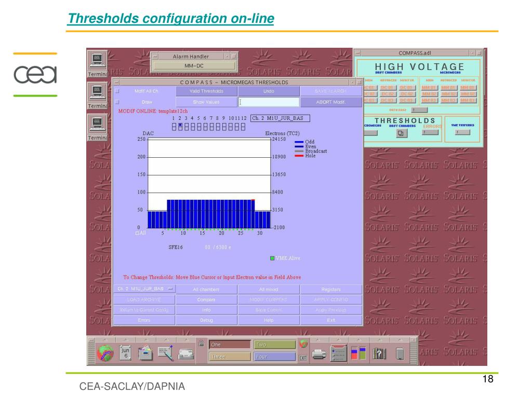532x396 pixels.
Task: Click Undo in thresholds window
Action: point(269,91)
